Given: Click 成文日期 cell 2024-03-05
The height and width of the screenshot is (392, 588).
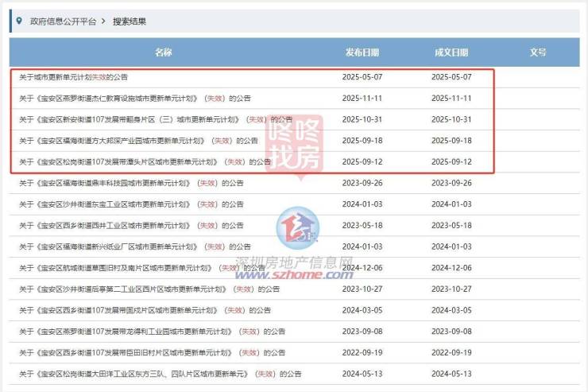Looking at the screenshot, I should click(451, 310).
